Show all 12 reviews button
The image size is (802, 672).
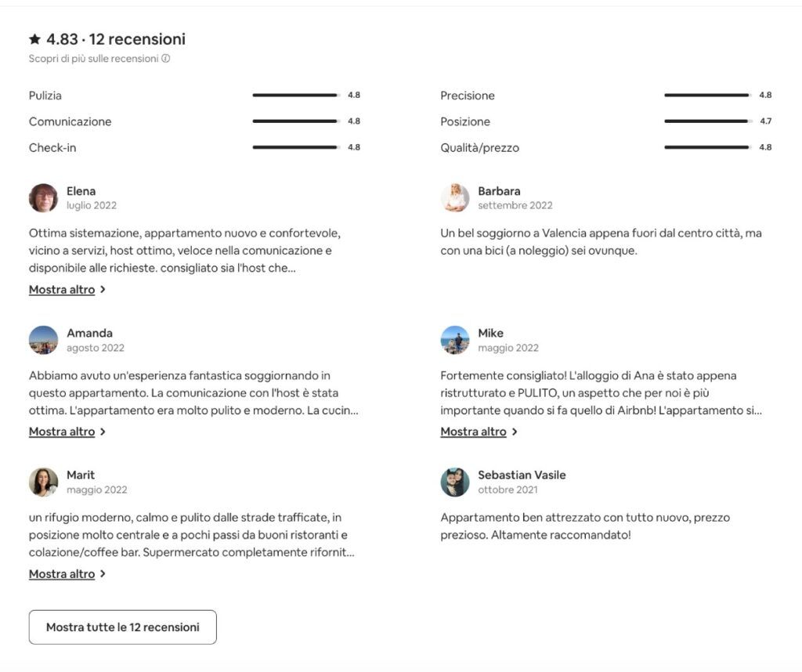[x=123, y=627]
